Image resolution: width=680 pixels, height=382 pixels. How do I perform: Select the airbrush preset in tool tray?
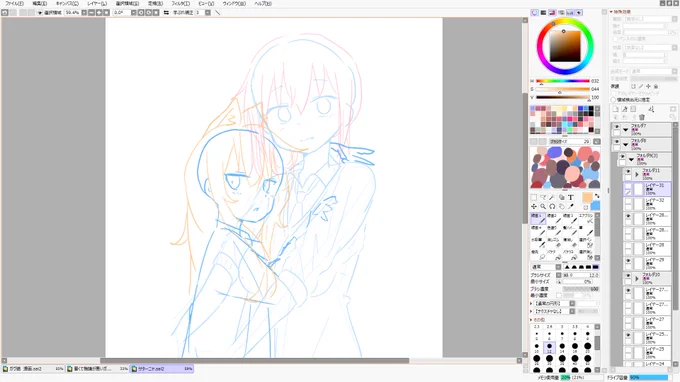pyautogui.click(x=586, y=218)
